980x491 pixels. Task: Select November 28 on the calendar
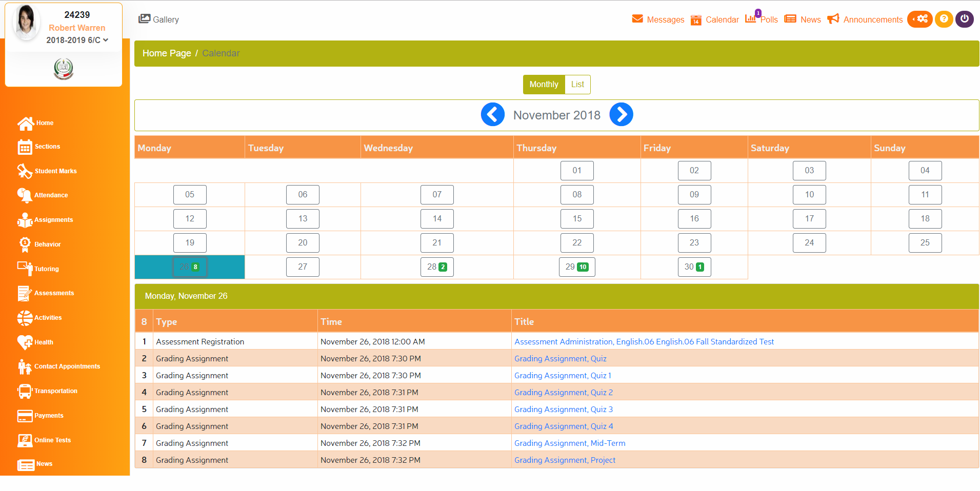pos(437,267)
